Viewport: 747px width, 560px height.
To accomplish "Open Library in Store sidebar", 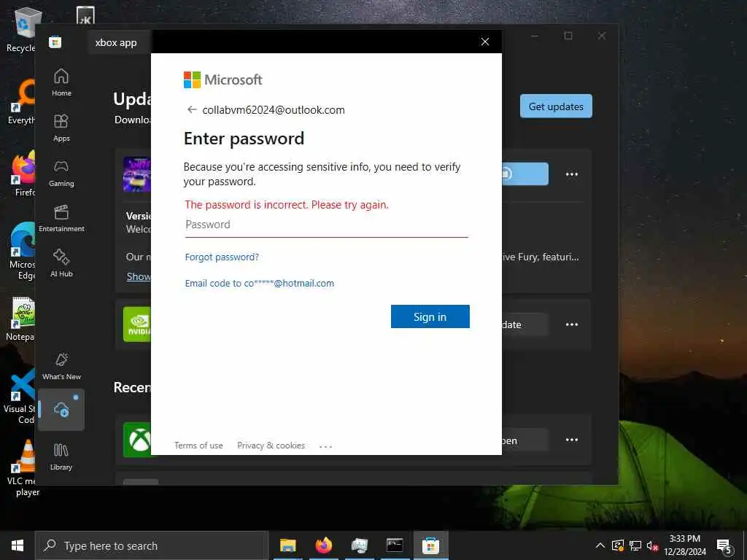I will pos(61,456).
